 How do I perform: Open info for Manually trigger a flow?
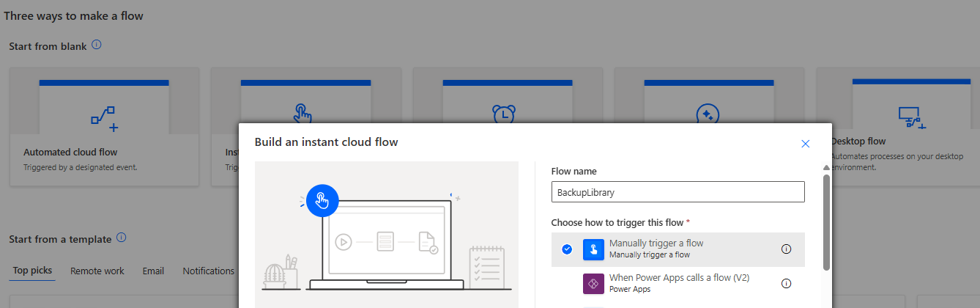(786, 249)
